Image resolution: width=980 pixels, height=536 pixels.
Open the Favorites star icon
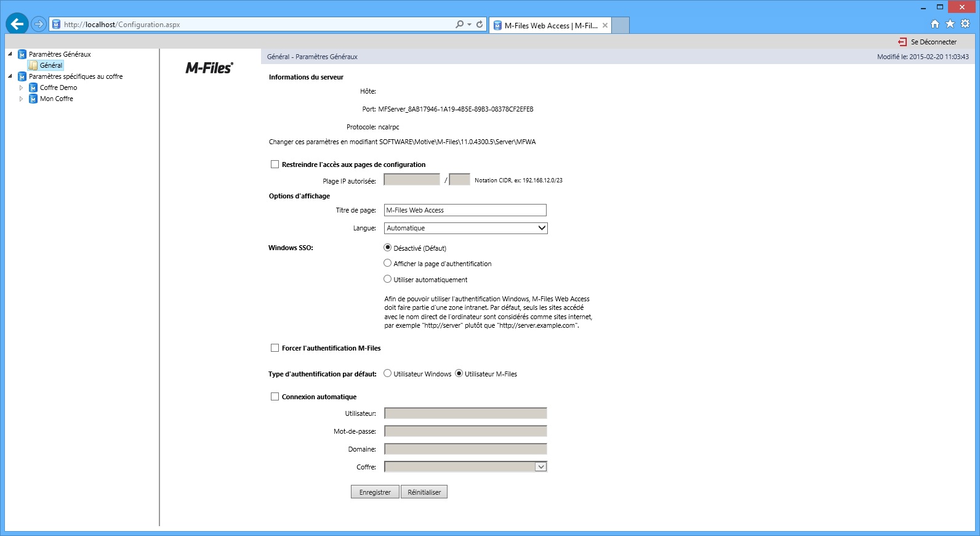click(950, 24)
